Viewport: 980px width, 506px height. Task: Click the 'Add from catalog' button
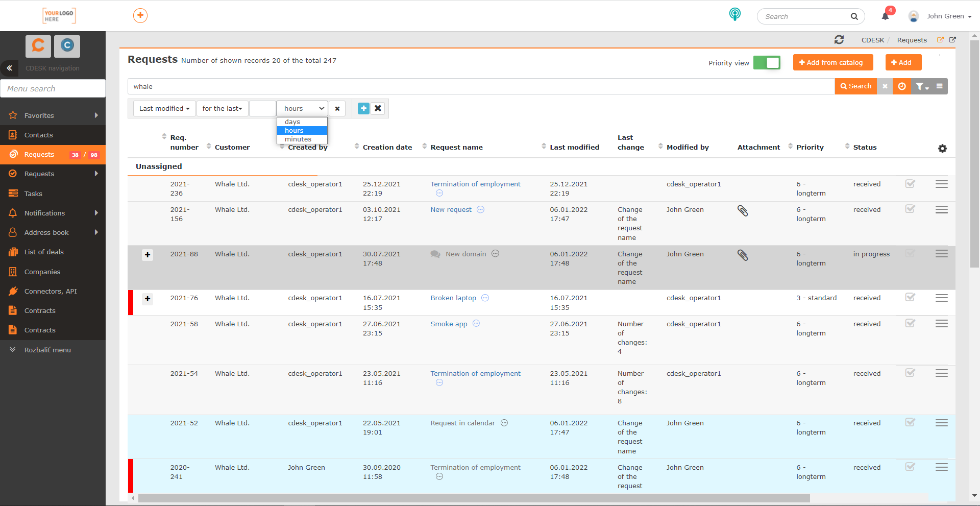[x=833, y=62]
